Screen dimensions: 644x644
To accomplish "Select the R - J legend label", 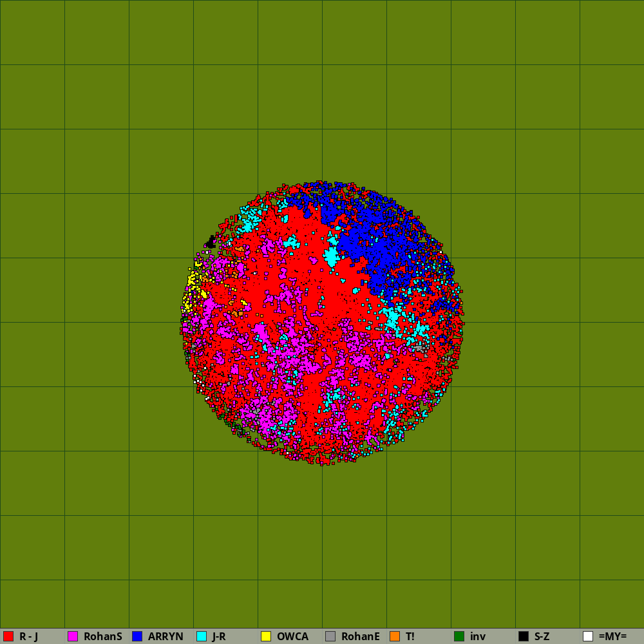I will [x=29, y=636].
